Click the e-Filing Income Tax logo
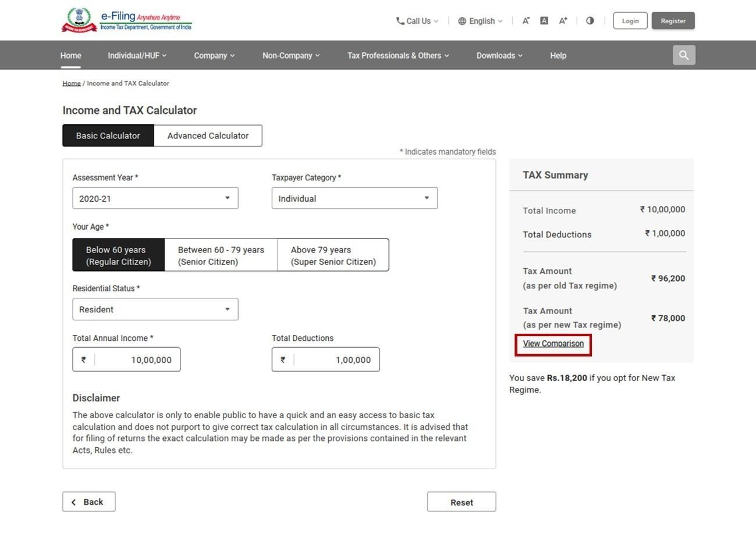The width and height of the screenshot is (756, 535). click(x=125, y=19)
